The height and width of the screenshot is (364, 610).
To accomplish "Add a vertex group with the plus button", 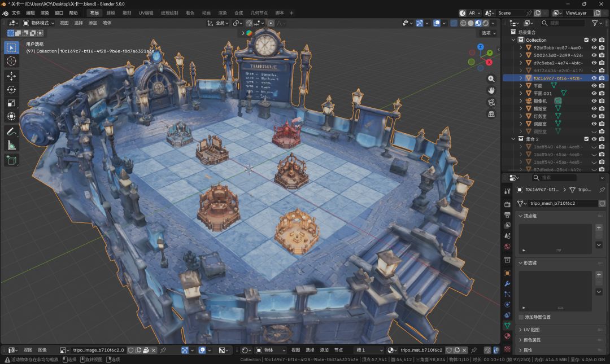I will 599,228.
